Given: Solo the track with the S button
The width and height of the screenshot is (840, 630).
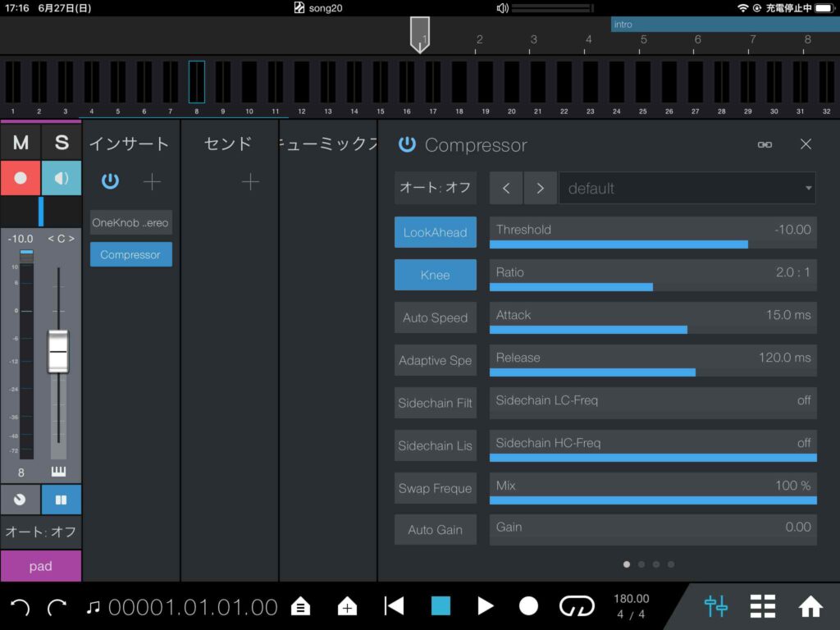Looking at the screenshot, I should click(61, 141).
